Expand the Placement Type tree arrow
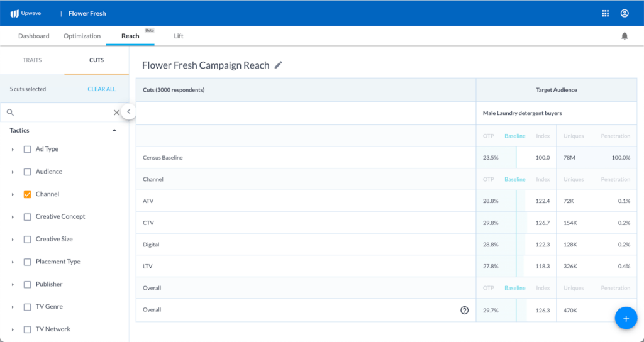The height and width of the screenshot is (342, 644). 13,262
